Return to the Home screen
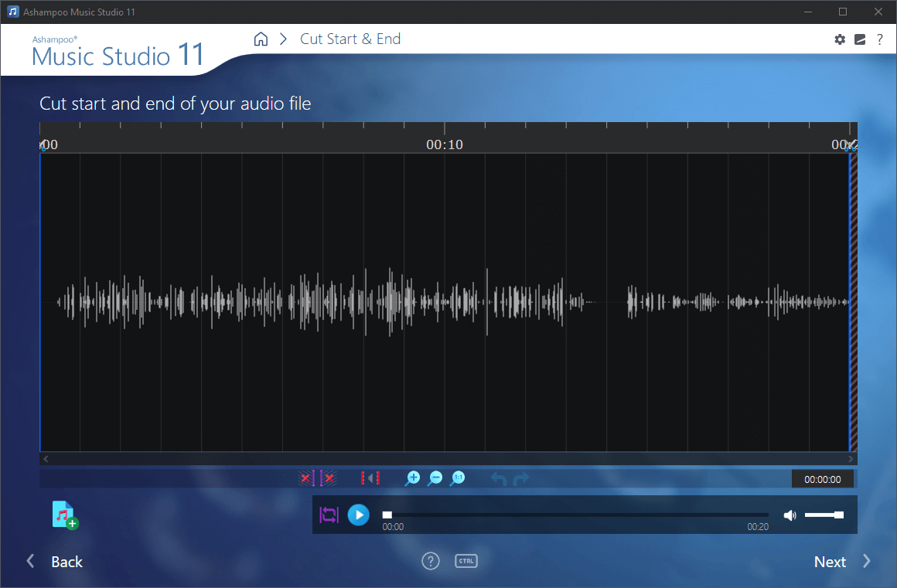Screen dimensions: 897x588 261,38
